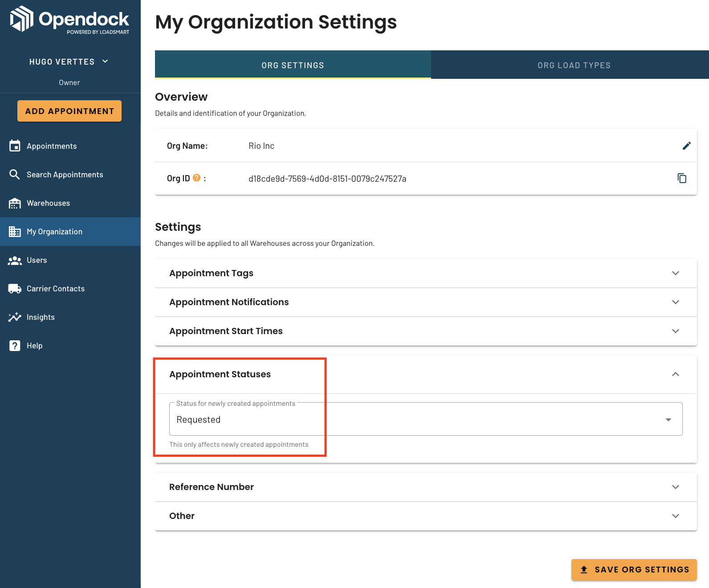Open the newly created appointments status dropdown

[426, 419]
